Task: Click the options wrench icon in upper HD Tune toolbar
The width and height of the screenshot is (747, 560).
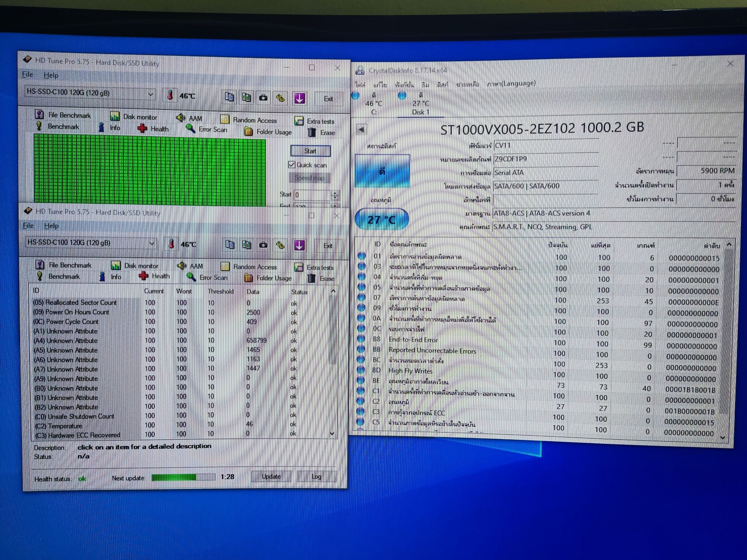Action: (280, 98)
